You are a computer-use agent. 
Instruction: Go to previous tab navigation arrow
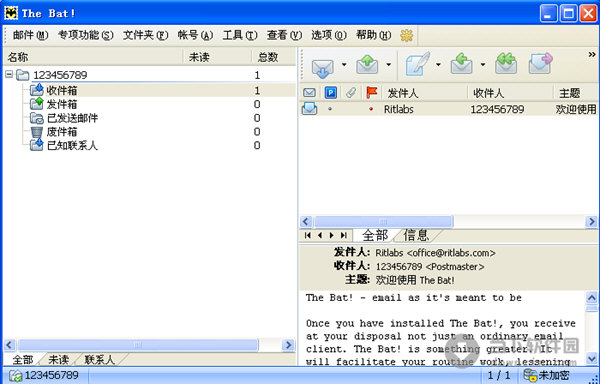(x=320, y=235)
